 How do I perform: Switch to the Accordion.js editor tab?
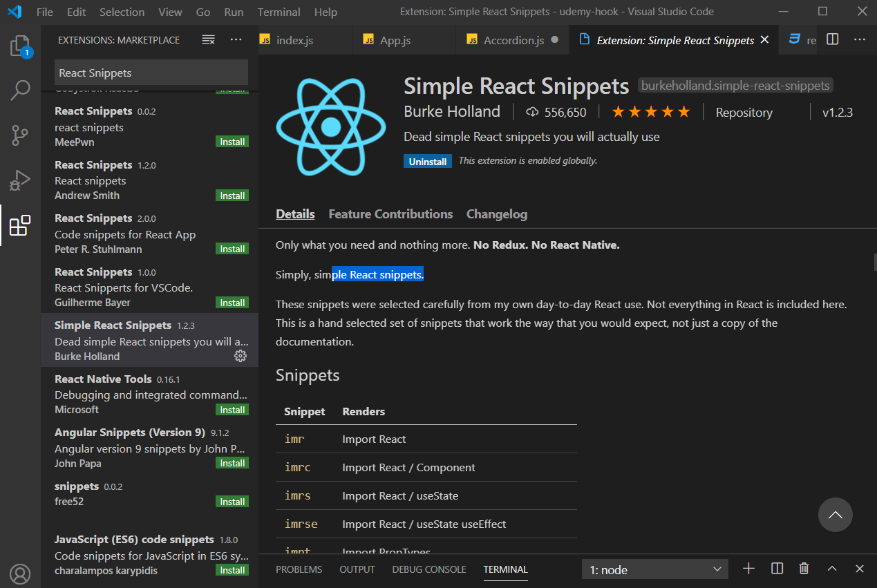click(x=513, y=40)
